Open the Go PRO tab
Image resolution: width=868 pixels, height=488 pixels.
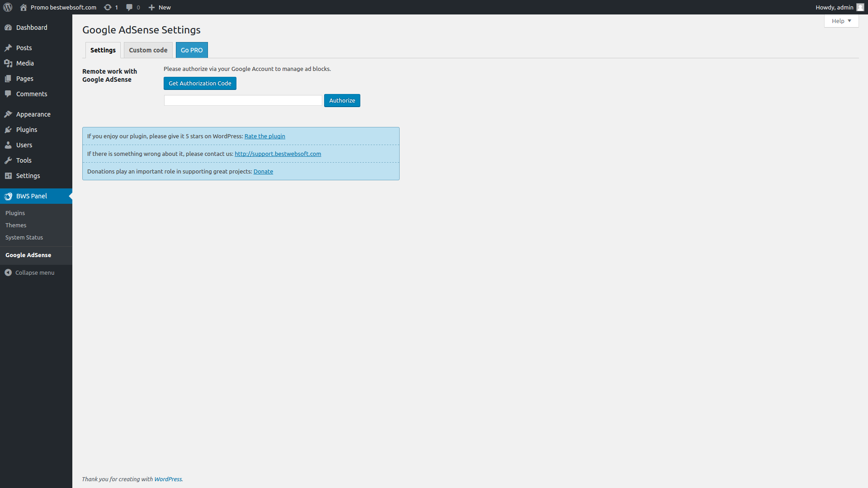192,50
